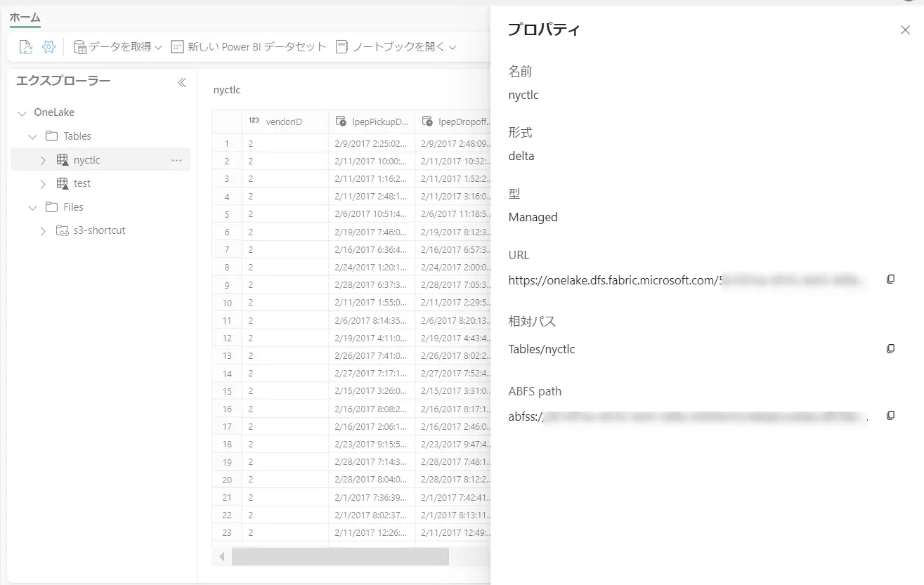Click pickup cell 2/9/2017 2:25:02
This screenshot has height=585, width=924.
tap(372, 143)
